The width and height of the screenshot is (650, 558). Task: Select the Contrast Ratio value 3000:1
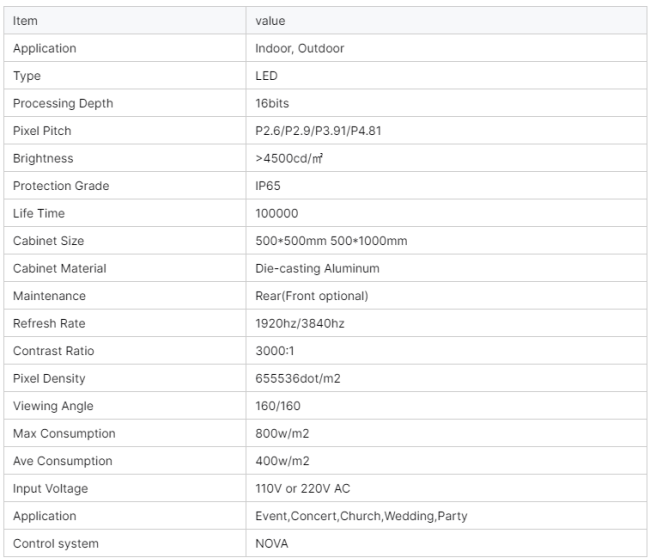pos(275,351)
